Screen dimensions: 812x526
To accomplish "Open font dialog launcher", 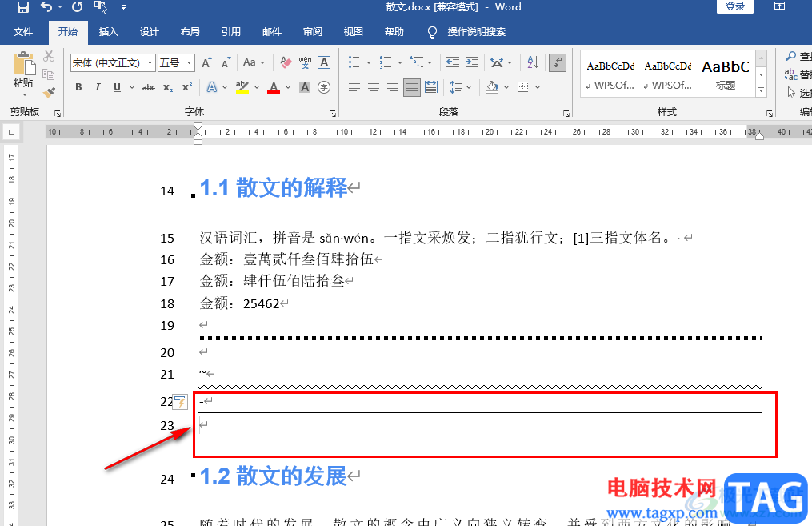I will (333, 113).
